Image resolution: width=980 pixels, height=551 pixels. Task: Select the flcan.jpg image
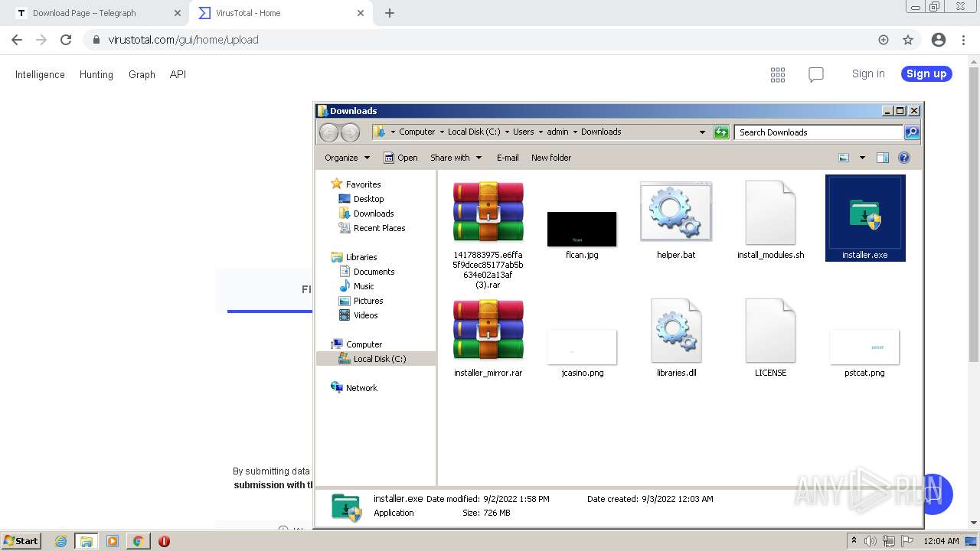pos(582,236)
